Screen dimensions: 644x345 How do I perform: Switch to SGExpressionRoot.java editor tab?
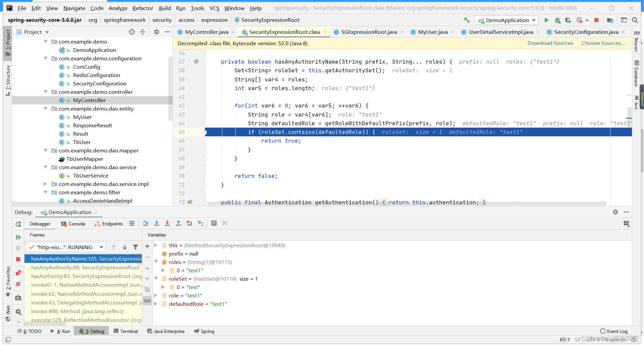coord(369,32)
